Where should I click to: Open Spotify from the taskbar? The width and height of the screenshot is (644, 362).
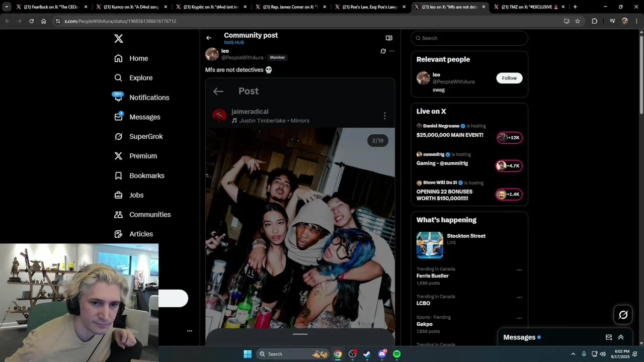397,354
